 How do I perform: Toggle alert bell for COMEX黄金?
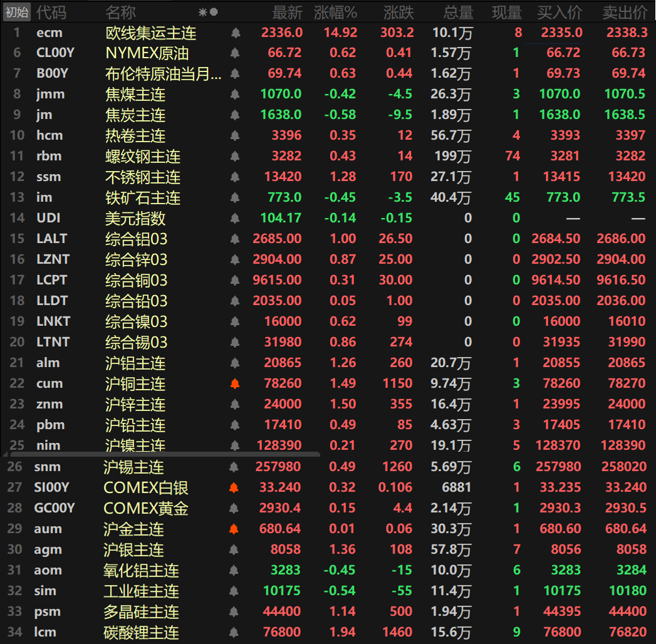coord(234,508)
